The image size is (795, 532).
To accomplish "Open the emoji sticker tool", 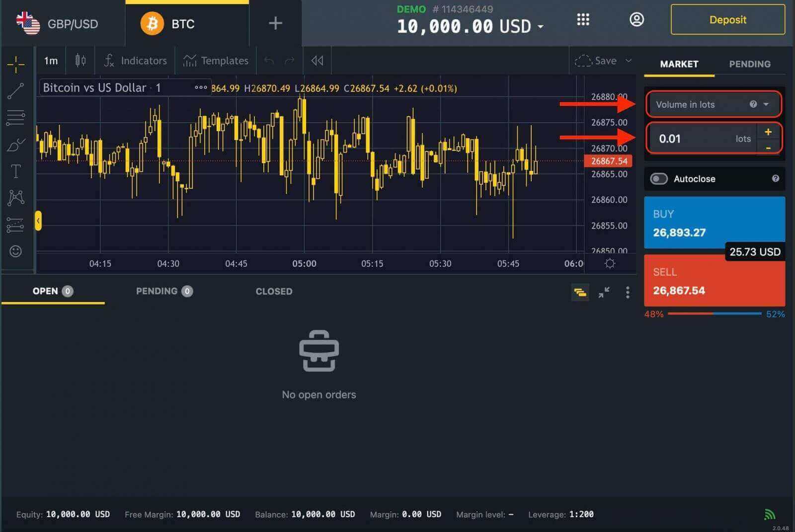I will (16, 251).
